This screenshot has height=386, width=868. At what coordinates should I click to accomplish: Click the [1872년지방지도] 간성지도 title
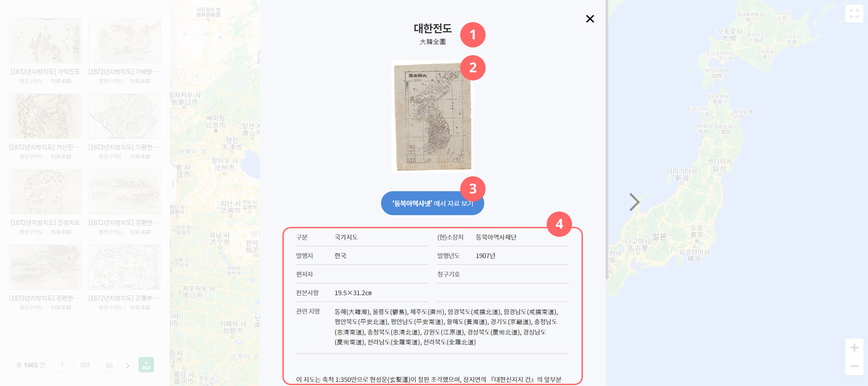(45, 223)
